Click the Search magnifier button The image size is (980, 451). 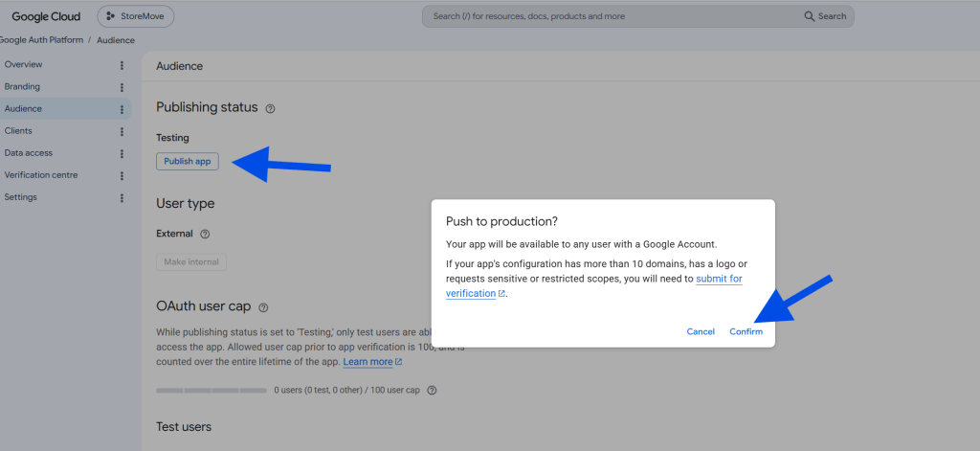click(x=825, y=16)
